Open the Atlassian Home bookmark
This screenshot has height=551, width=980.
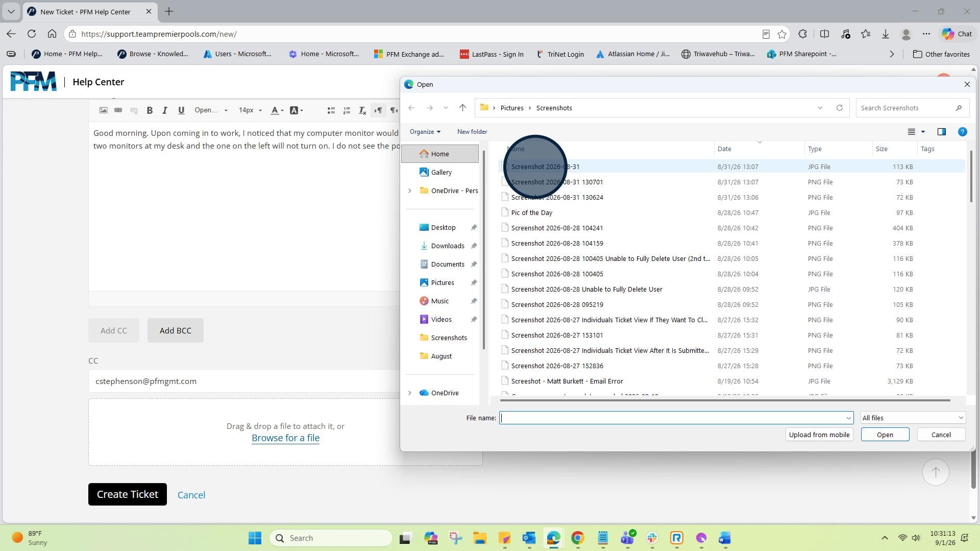632,54
